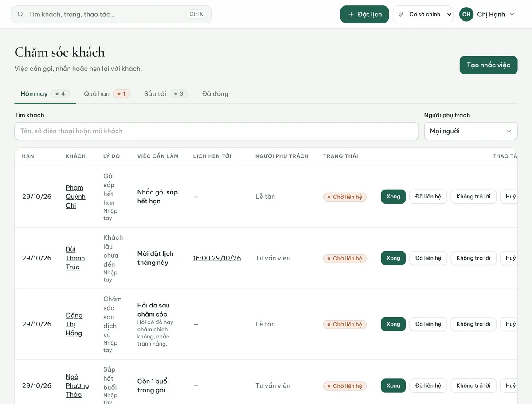The height and width of the screenshot is (404, 532).
Task: Open customer Phạm Quỳnh Chi
Action: coord(75,197)
